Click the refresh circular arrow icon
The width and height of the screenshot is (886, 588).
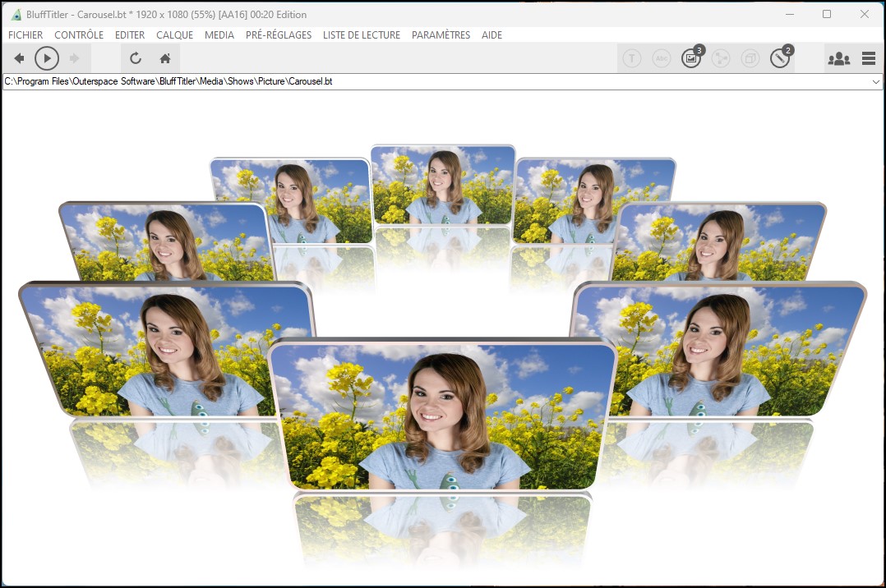tap(136, 58)
